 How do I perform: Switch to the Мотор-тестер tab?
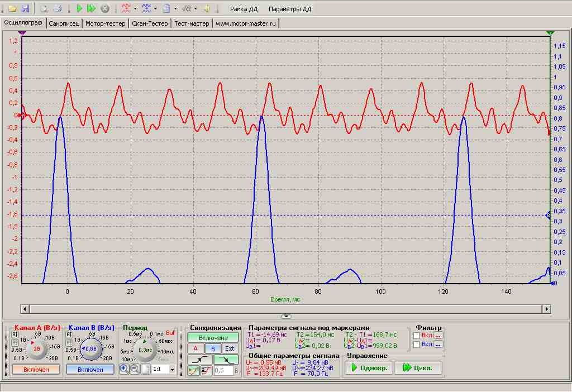tap(106, 23)
